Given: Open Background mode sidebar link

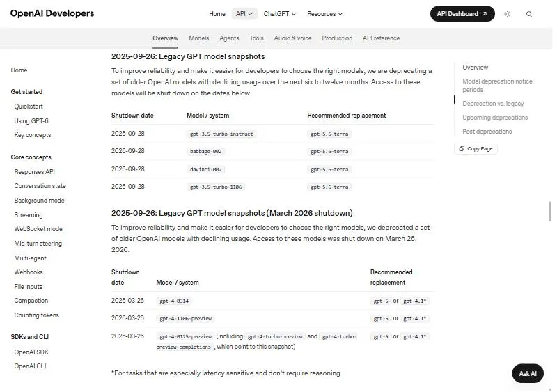Looking at the screenshot, I should (x=40, y=201).
